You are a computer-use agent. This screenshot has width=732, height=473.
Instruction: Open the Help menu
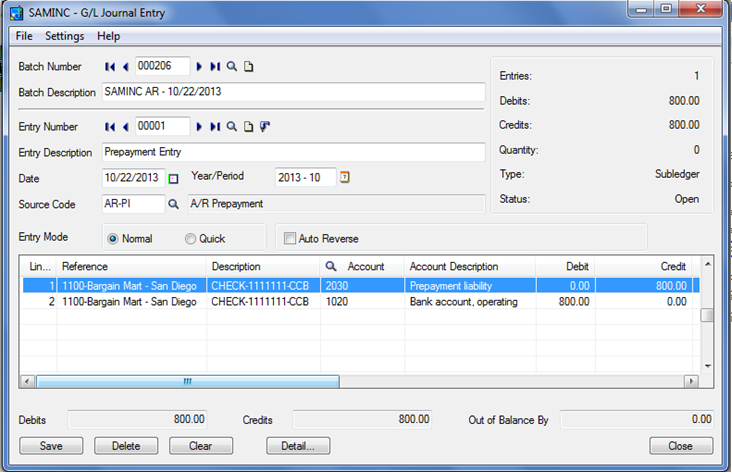pyautogui.click(x=109, y=36)
